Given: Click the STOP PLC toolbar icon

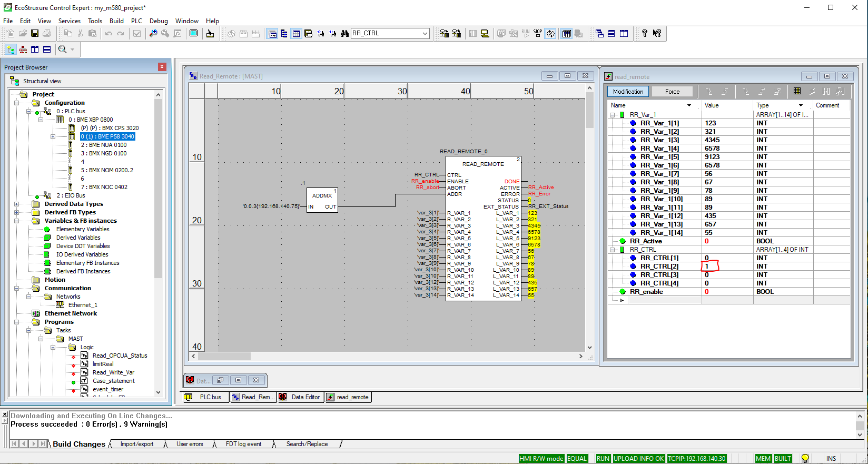Looking at the screenshot, I should click(538, 33).
